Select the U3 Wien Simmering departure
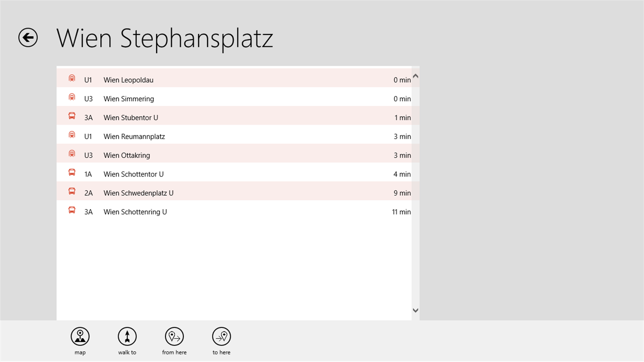644x362 pixels. click(234, 99)
